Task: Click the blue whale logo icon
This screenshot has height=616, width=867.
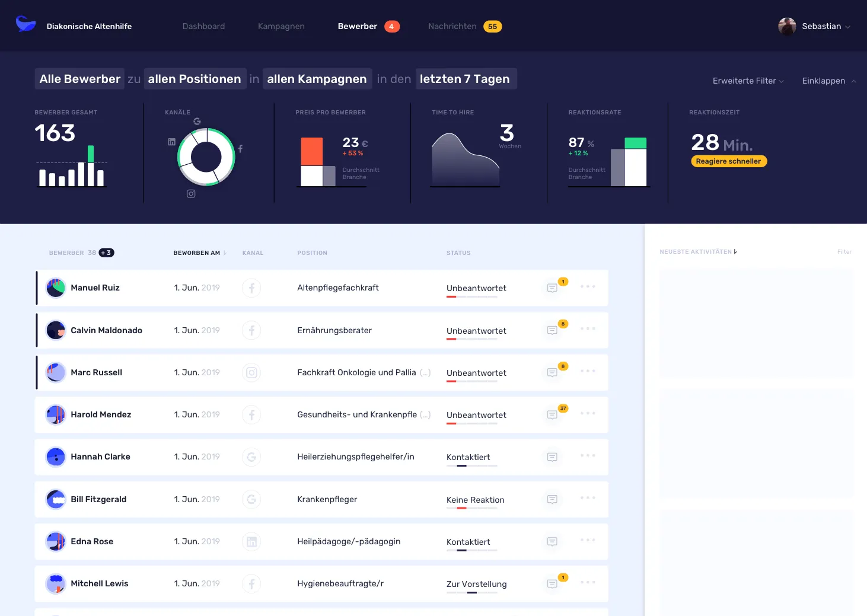Action: pyautogui.click(x=26, y=24)
